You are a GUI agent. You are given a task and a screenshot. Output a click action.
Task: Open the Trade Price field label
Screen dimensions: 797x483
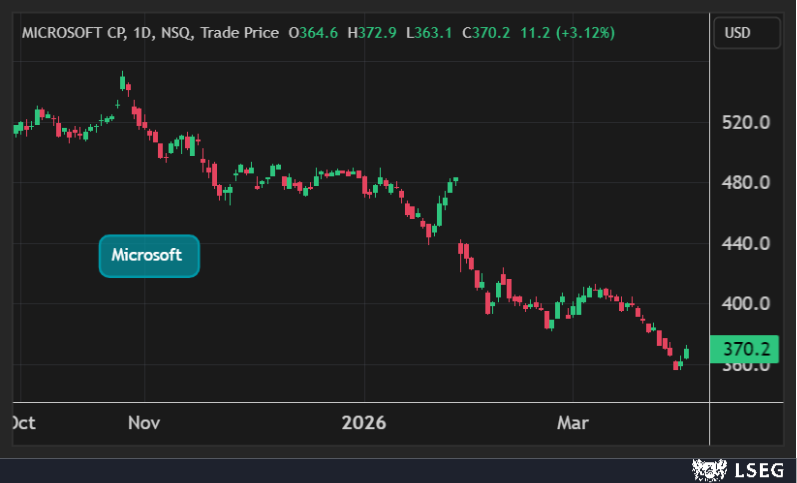(238, 33)
